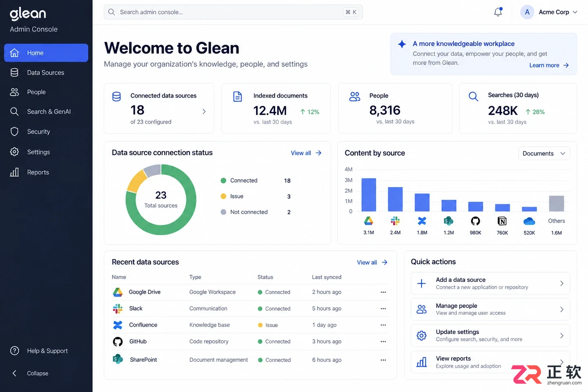Click the Search admin console field
Image resolution: width=588 pixels, height=392 pixels.
pos(233,12)
